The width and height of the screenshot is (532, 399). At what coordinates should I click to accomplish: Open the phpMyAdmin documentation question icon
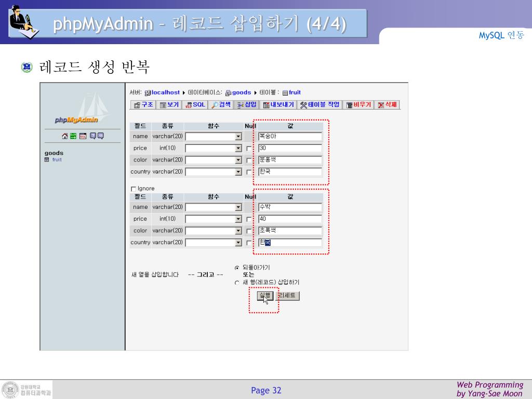tap(92, 136)
